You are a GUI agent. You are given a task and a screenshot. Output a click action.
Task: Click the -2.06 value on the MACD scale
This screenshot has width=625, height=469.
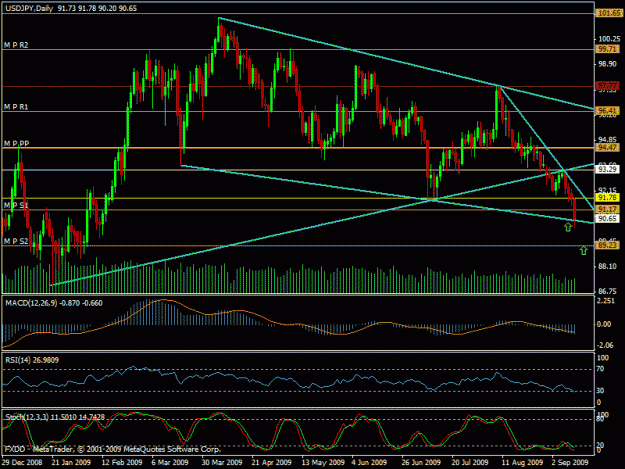[x=605, y=345]
